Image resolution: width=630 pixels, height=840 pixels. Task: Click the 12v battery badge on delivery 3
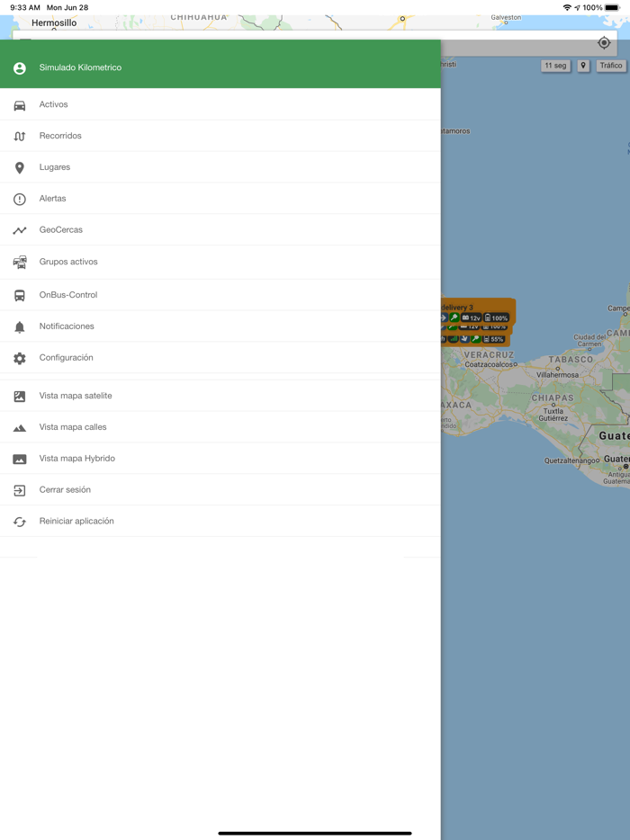click(x=471, y=318)
